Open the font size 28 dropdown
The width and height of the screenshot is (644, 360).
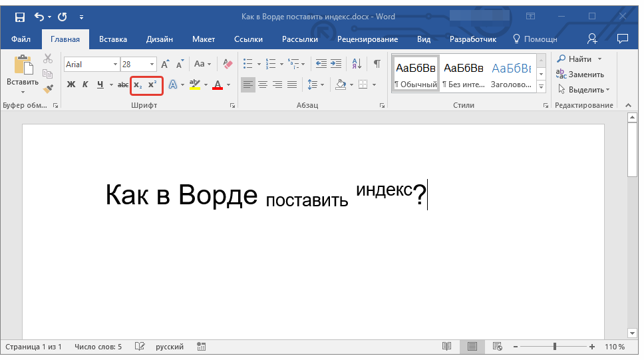152,64
